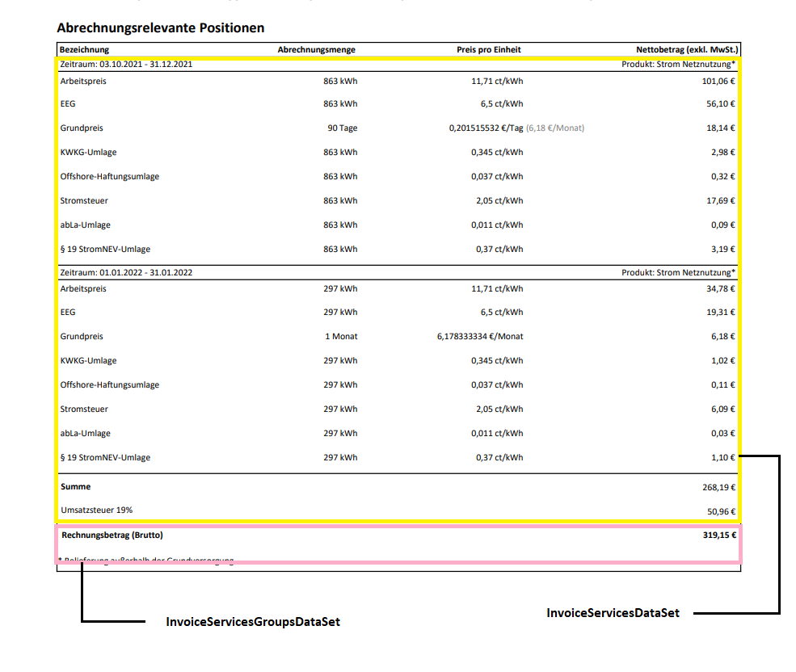The width and height of the screenshot is (796, 672).
Task: Pick the net amount '18,14 €'
Action: click(x=721, y=128)
